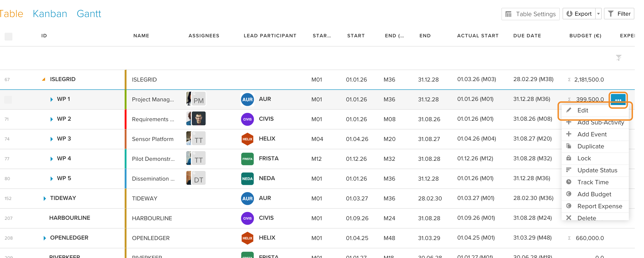
Task: Click the CIVIS logo in HARBOURLINE row
Action: (247, 218)
